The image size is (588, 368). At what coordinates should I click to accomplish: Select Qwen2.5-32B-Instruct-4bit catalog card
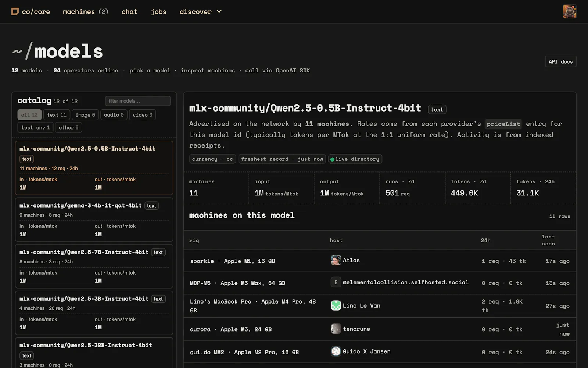(94, 353)
